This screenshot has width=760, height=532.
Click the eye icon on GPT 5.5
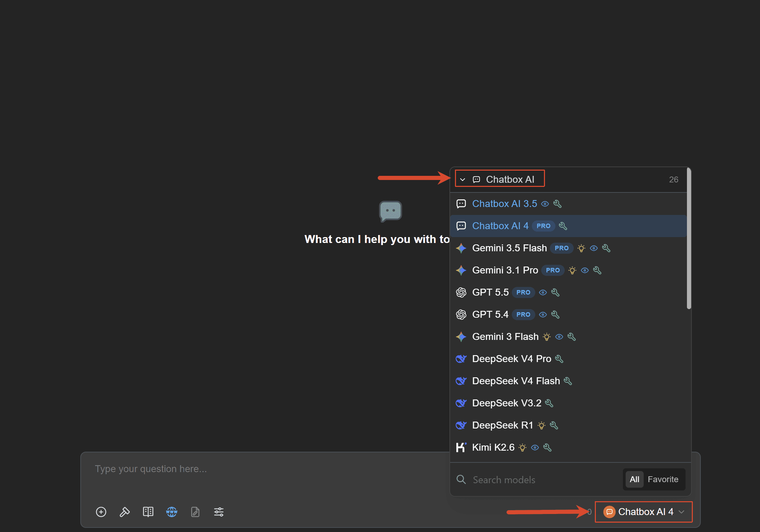[543, 292]
